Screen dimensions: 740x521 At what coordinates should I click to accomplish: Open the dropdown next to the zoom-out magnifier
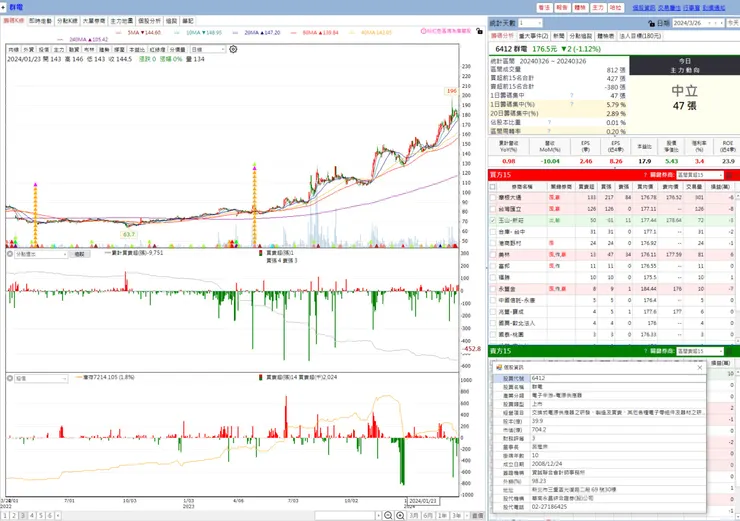point(378,515)
